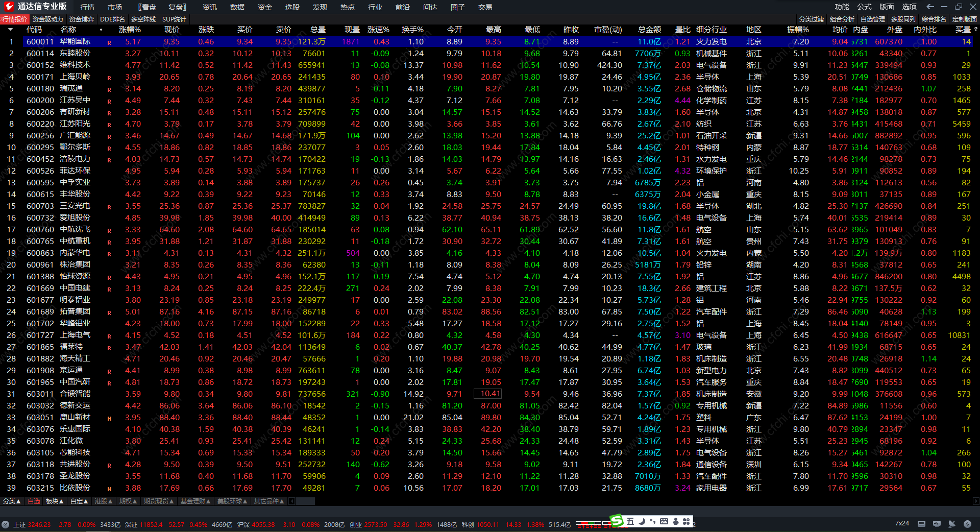Click the 7x24 news link
980x532 pixels.
902,524
